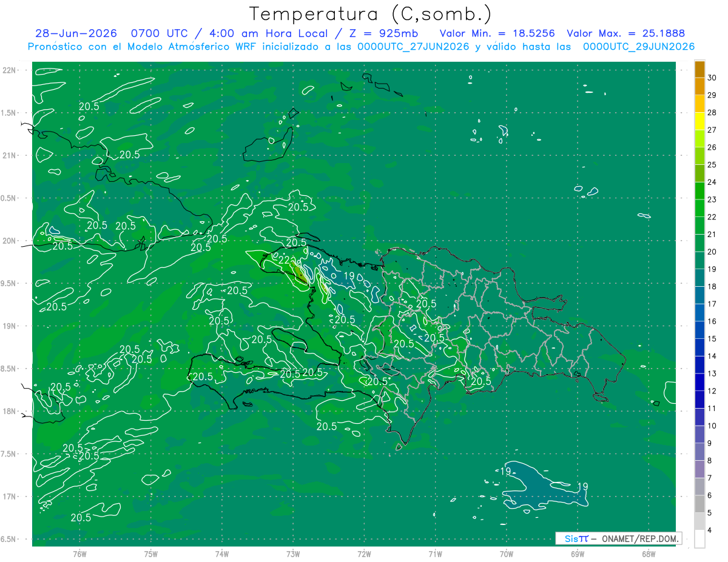This screenshot has width=728, height=562.
Task: Click the colorbar label '9'
Action: point(710,443)
